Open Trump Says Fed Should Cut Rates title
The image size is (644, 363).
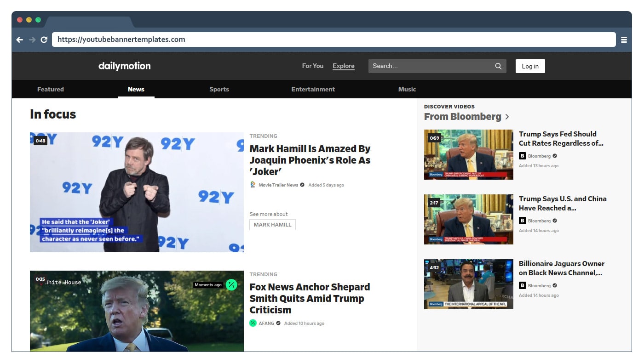(561, 138)
